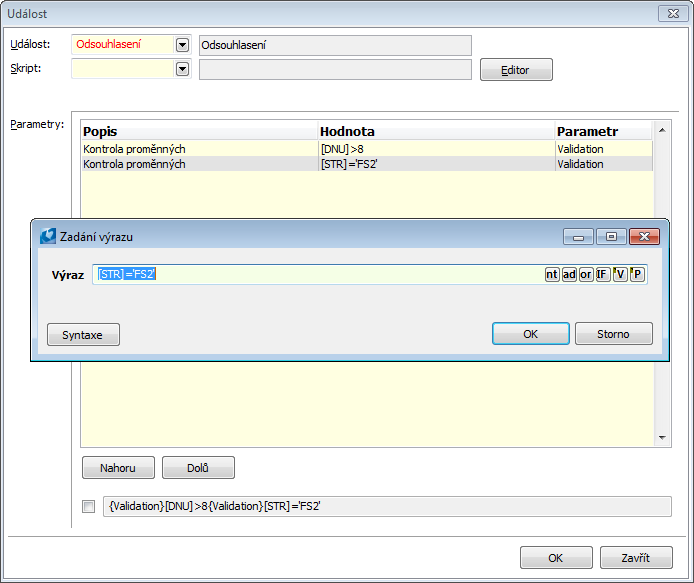The width and height of the screenshot is (694, 583).
Task: Insert the IF function into the expression
Action: coord(603,274)
